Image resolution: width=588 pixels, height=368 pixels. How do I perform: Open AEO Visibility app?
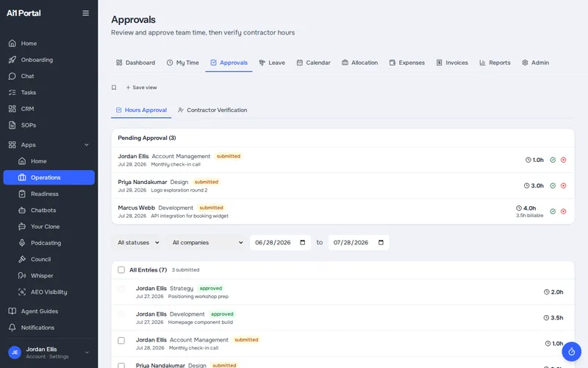point(49,291)
